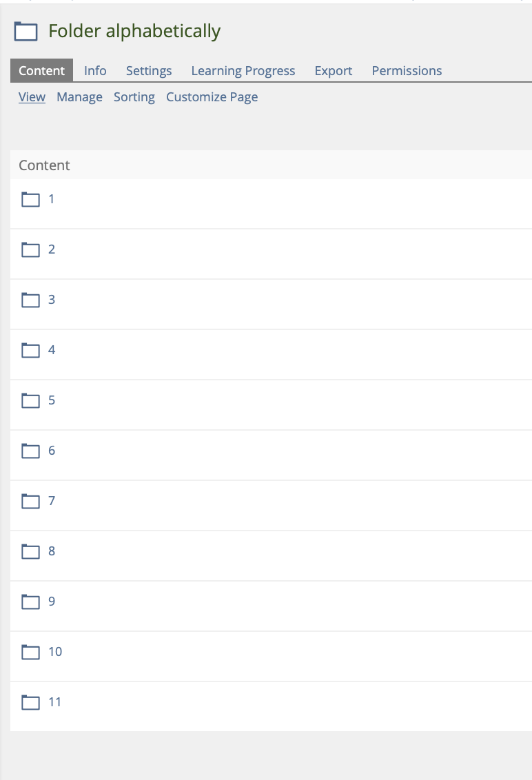Open the folder titled 4
The width and height of the screenshot is (532, 780).
[x=52, y=350]
